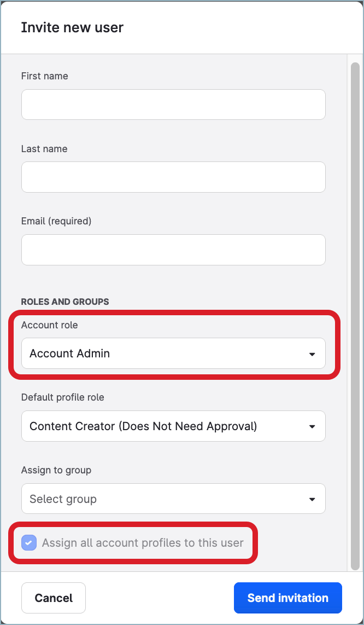Click the First name input field
Viewport: 364px width, 625px height.
click(173, 105)
